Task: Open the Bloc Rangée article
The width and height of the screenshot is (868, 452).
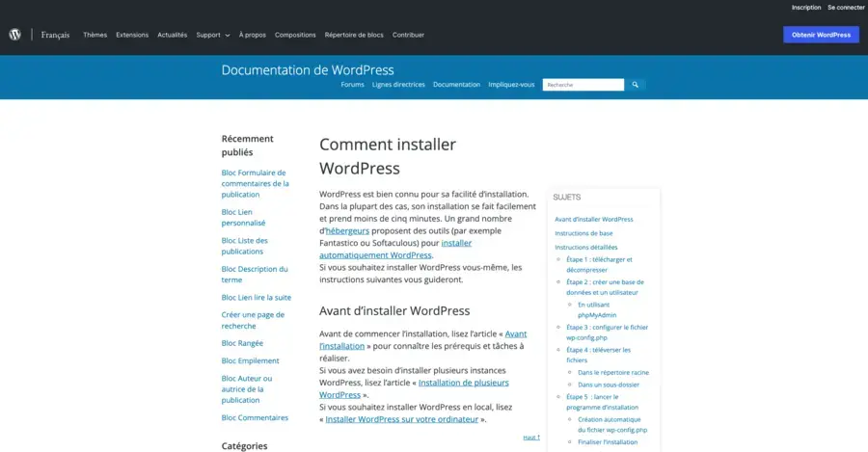Action: pyautogui.click(x=242, y=343)
